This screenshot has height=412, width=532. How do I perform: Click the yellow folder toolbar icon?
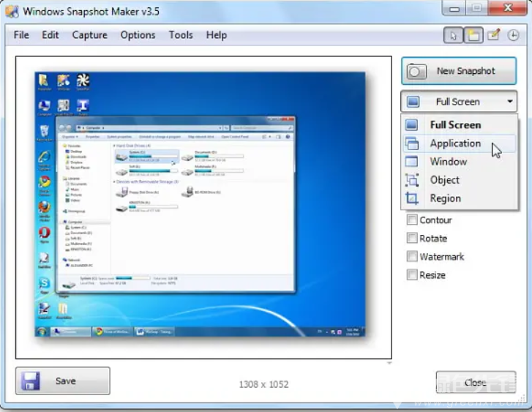tap(473, 35)
